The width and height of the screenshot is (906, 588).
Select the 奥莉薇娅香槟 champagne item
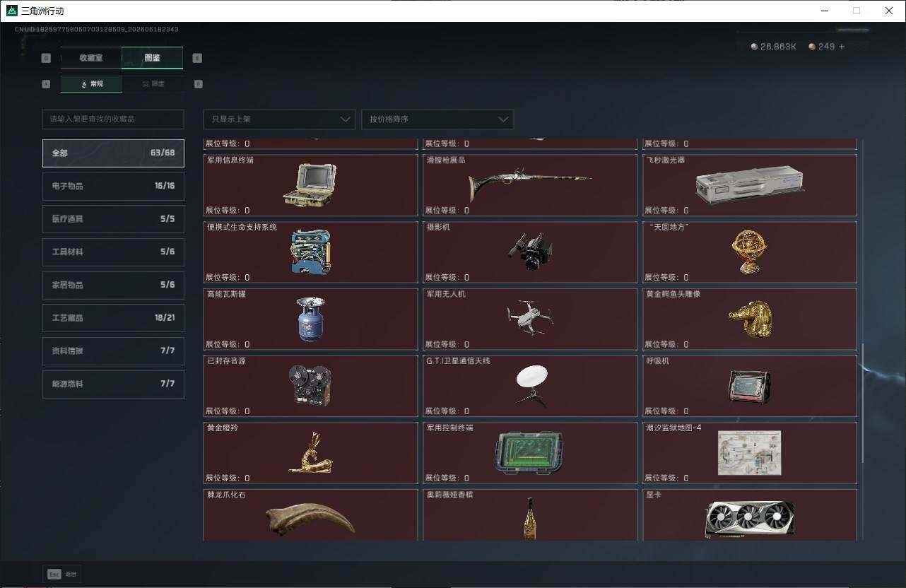[530, 514]
